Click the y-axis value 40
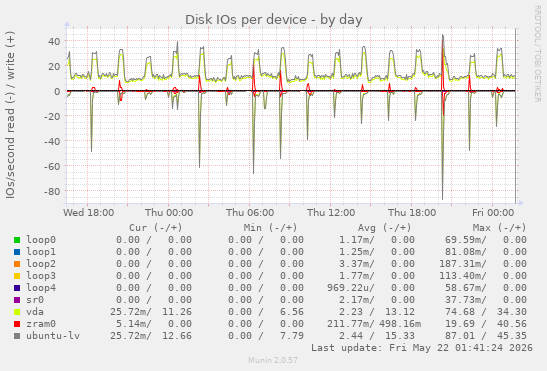Screen dimensions: 547x371 pos(54,41)
